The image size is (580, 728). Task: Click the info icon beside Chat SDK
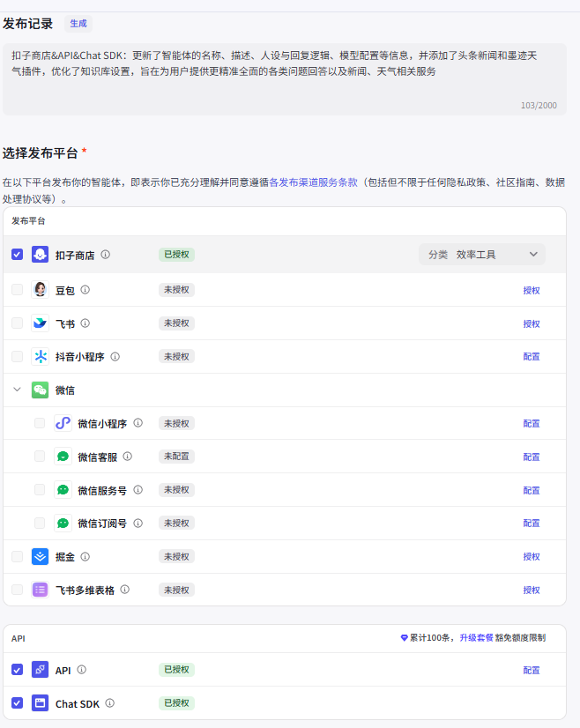(110, 703)
